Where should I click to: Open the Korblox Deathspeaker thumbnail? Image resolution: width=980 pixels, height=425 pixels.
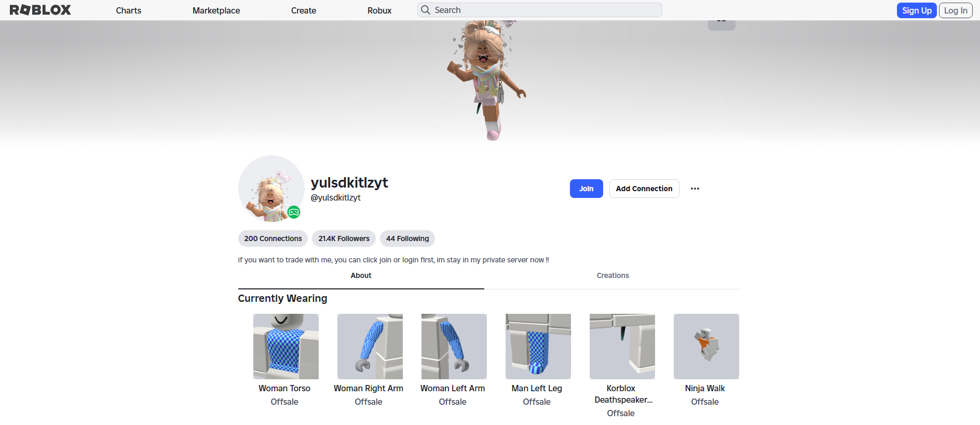[x=622, y=347]
